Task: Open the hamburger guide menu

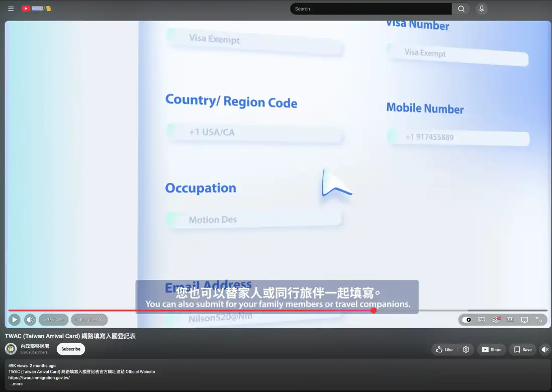Action: (x=11, y=9)
